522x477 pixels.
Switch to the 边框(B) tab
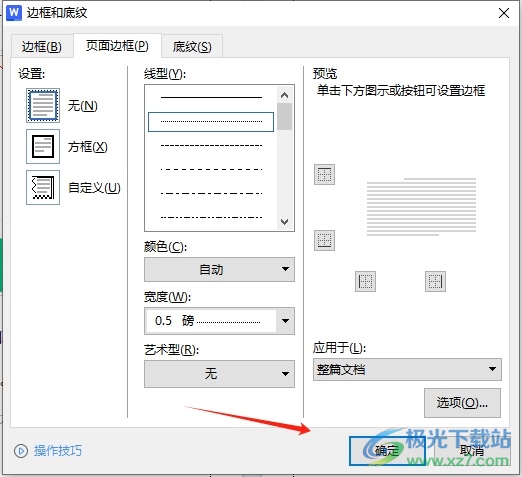(42, 47)
